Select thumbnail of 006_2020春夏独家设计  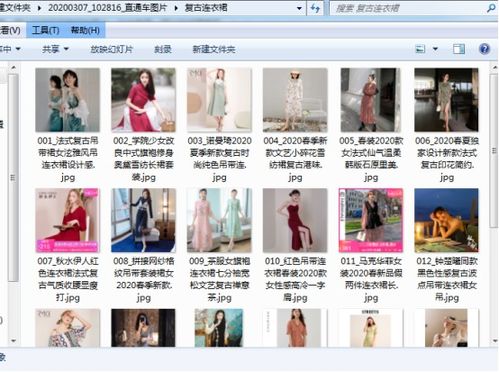click(446, 100)
